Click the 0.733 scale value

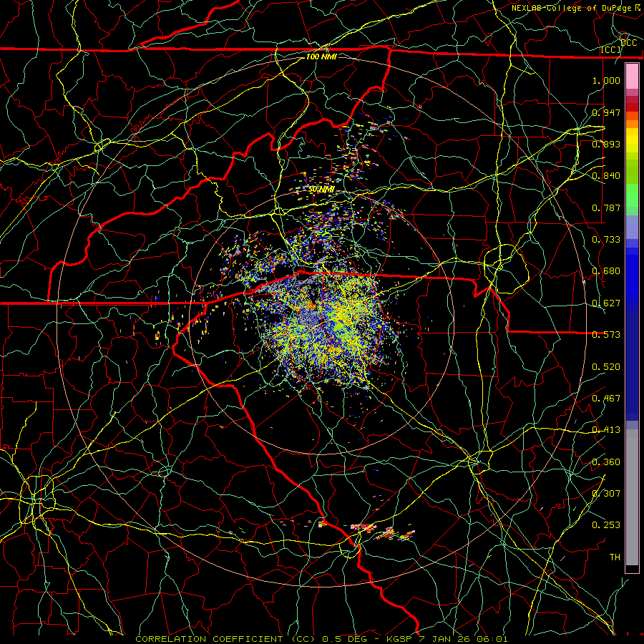[x=606, y=240]
